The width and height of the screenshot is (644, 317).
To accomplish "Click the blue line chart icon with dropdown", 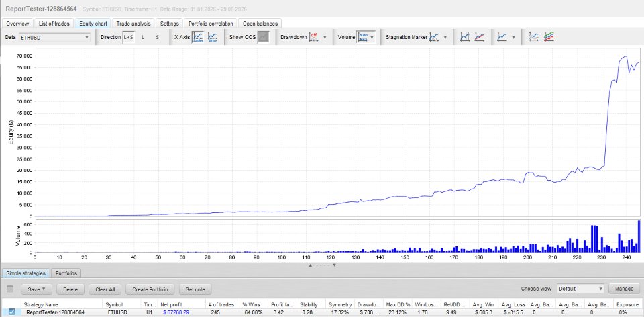I will click(502, 37).
